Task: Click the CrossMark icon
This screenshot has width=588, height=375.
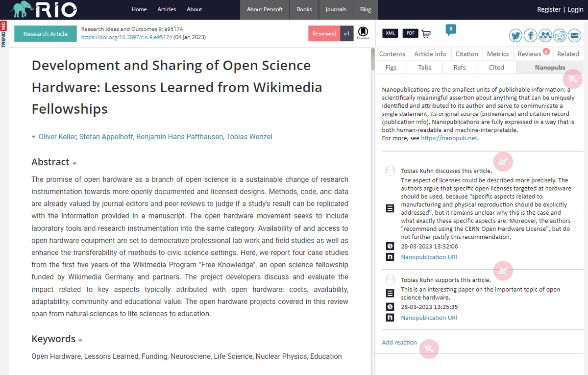Action: tap(363, 33)
